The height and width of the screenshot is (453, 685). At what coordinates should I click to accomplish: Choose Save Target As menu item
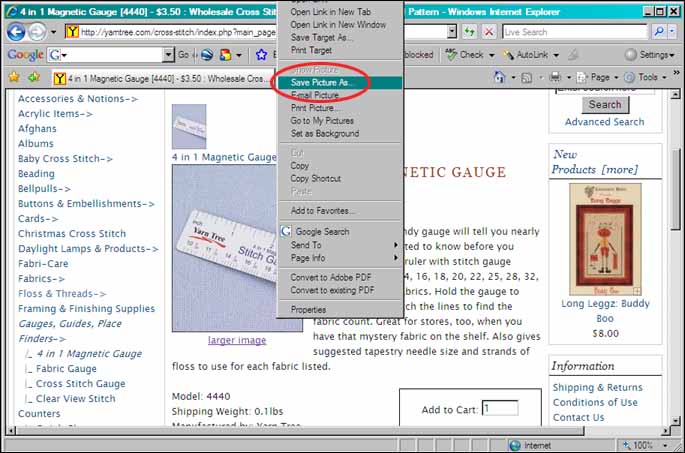point(340,37)
